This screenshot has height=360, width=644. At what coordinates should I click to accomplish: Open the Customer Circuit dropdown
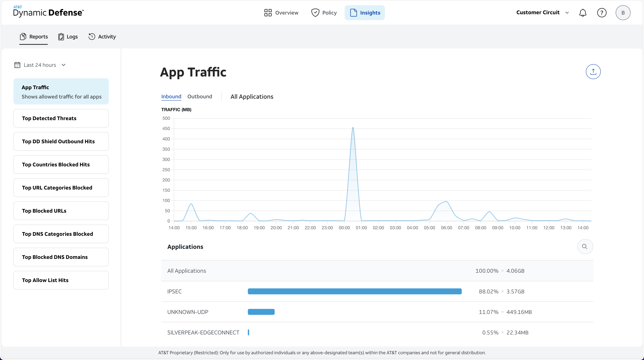[x=538, y=12]
